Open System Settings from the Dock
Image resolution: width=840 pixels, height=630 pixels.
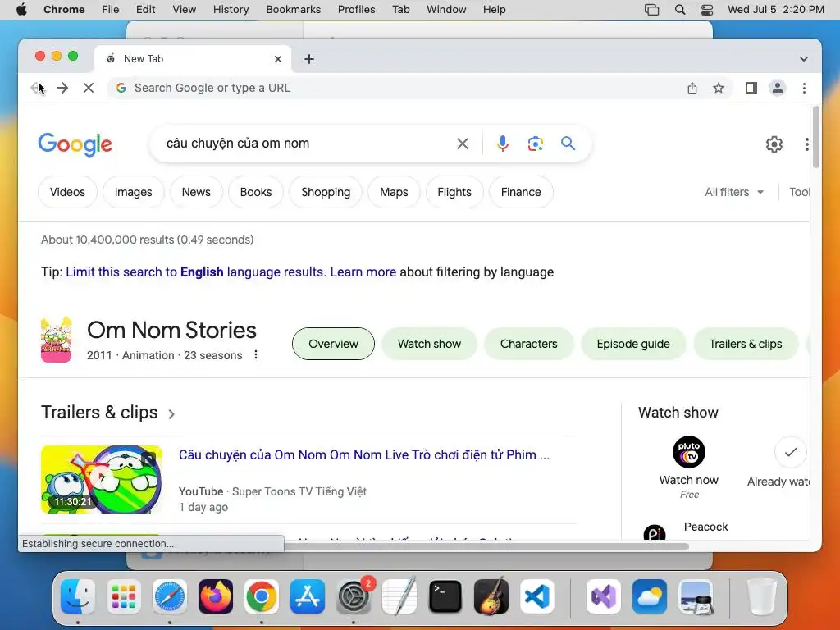pos(354,596)
